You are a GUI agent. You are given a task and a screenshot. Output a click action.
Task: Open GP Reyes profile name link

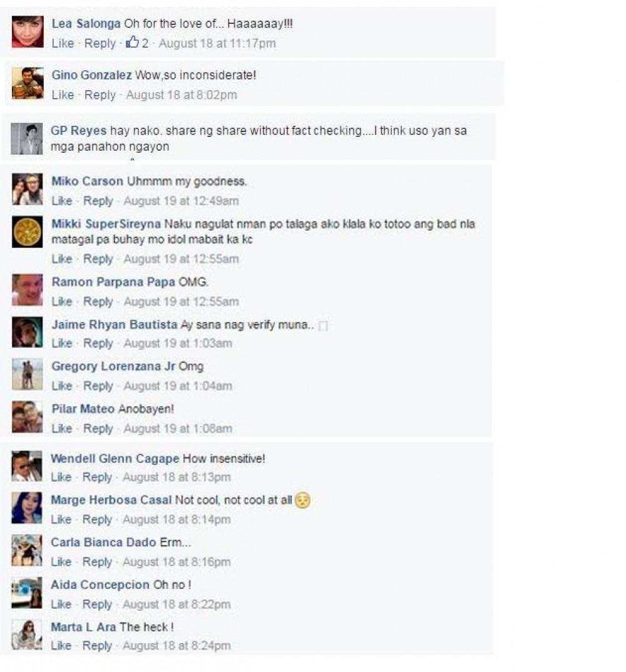tap(78, 131)
